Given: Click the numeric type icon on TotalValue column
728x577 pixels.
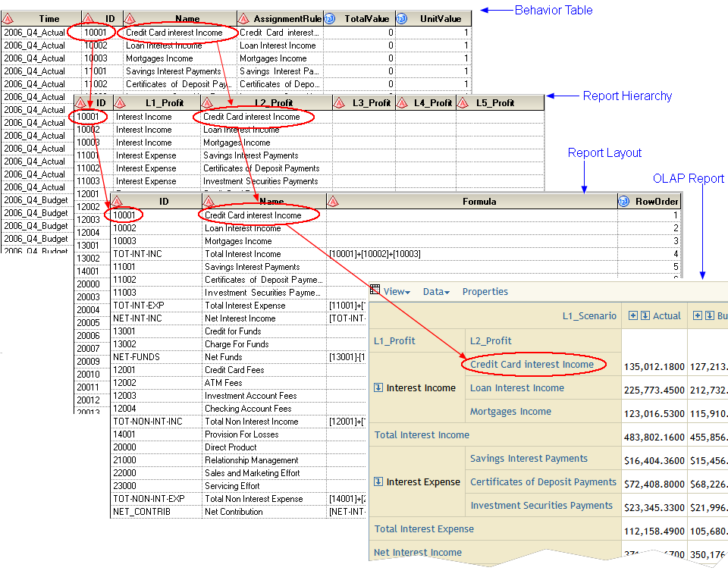Looking at the screenshot, I should (x=330, y=18).
